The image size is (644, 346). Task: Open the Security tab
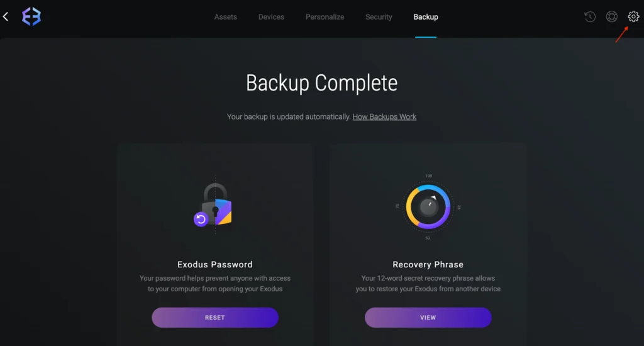pyautogui.click(x=379, y=17)
